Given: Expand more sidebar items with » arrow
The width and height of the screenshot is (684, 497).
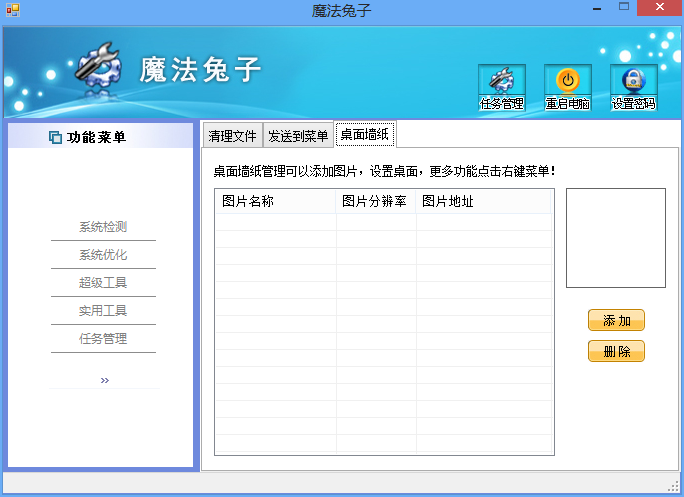Looking at the screenshot, I should coord(105,380).
